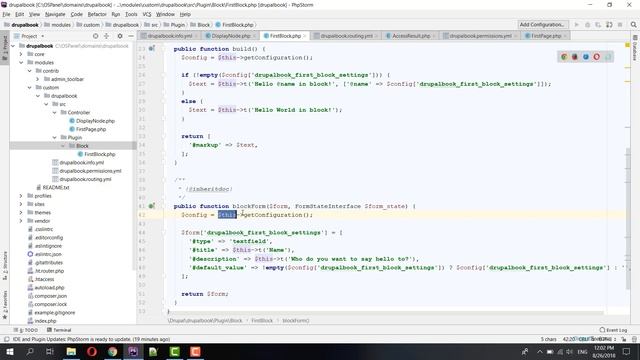Close the FirstBlock.php tab
The width and height of the screenshot is (640, 360).
coord(304,36)
